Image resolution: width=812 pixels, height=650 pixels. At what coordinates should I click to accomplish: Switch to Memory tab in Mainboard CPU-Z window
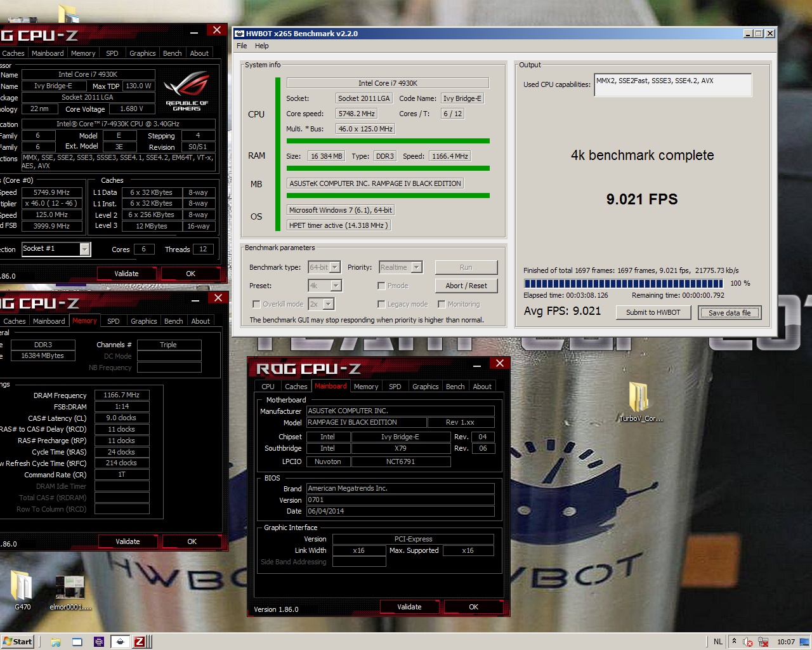(366, 387)
